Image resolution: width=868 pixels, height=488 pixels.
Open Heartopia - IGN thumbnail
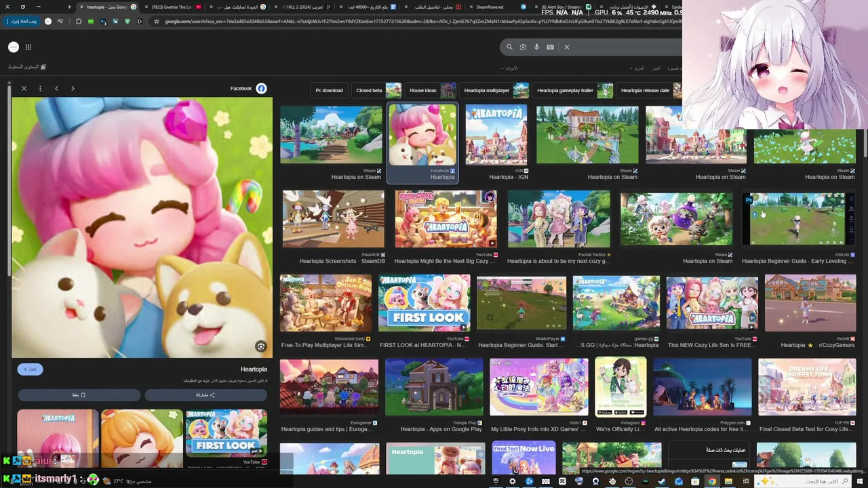point(496,135)
